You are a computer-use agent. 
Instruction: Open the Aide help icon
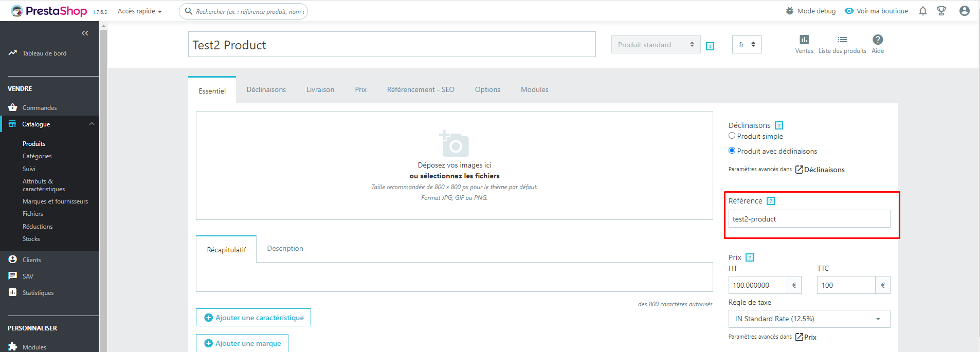click(x=878, y=40)
